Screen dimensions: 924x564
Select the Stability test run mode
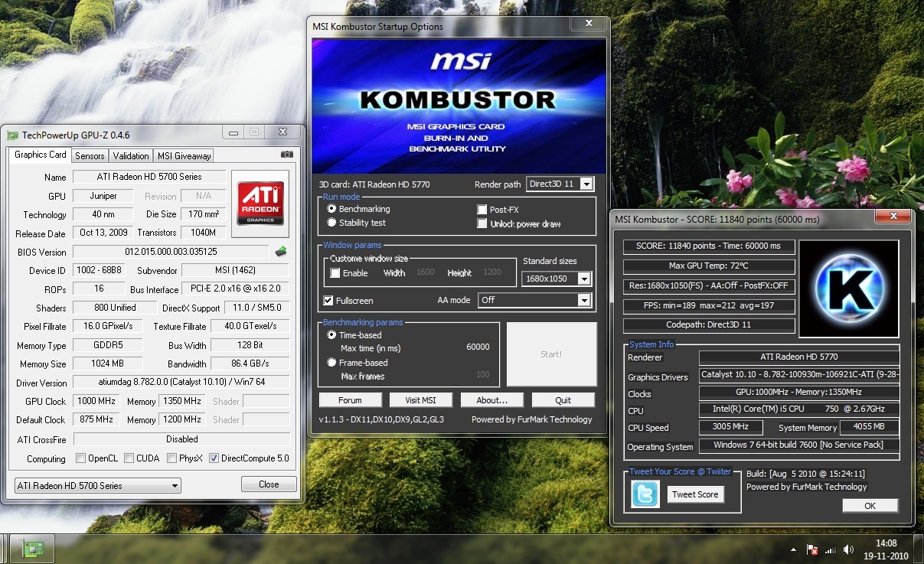pyautogui.click(x=331, y=223)
